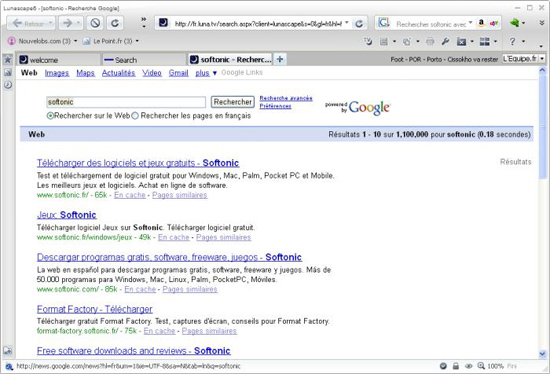Click the printer icon
550x374 pixels.
coord(430,41)
